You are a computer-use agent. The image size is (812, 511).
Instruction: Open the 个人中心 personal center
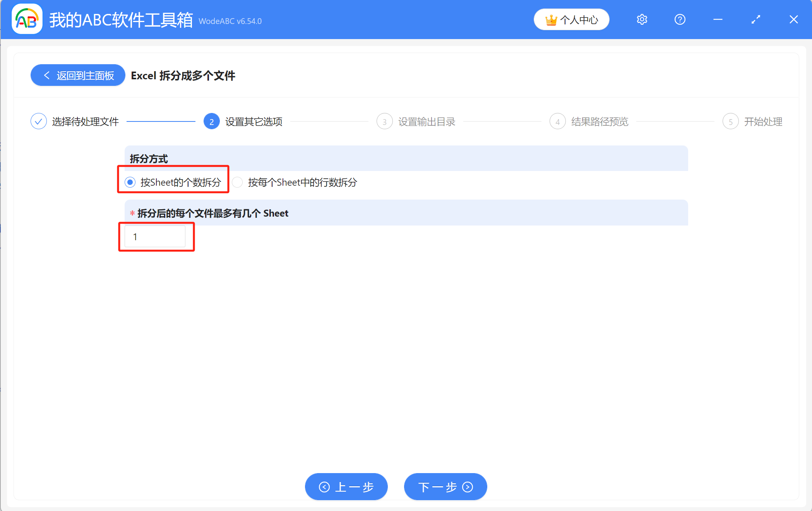pos(571,19)
